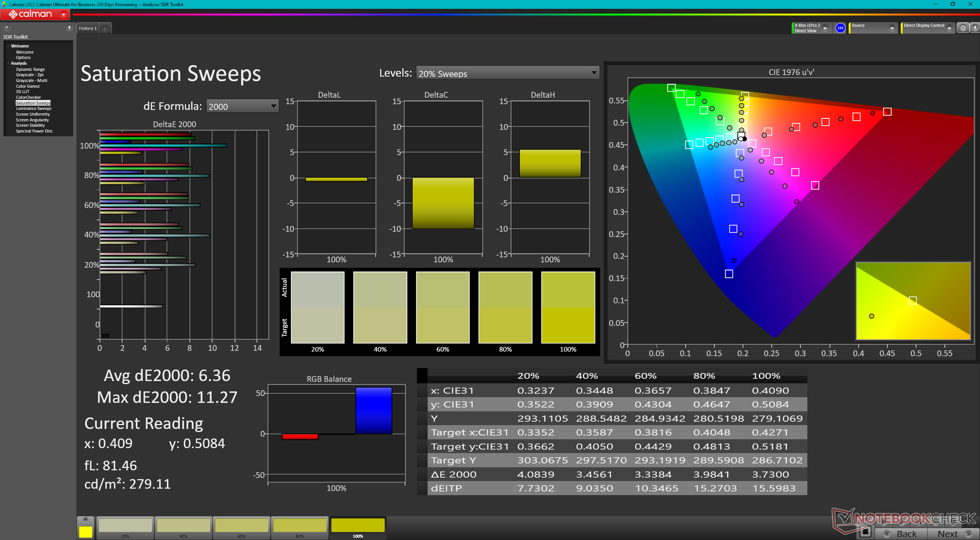
Task: Open the dE Formula dropdown
Action: click(x=242, y=106)
